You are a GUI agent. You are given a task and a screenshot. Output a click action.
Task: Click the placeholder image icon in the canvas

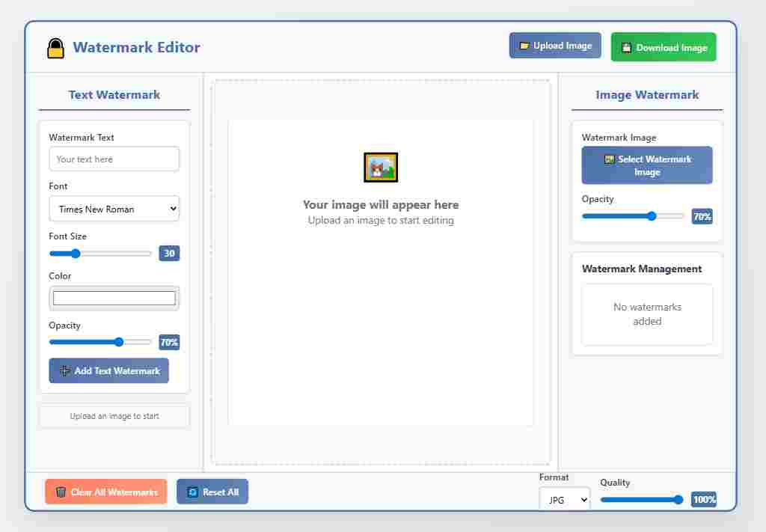pos(381,167)
